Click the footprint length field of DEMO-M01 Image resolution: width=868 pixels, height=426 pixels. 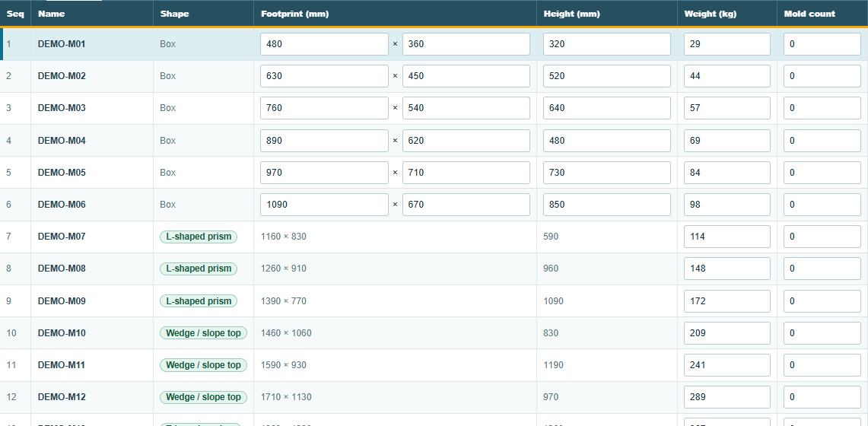pos(324,44)
